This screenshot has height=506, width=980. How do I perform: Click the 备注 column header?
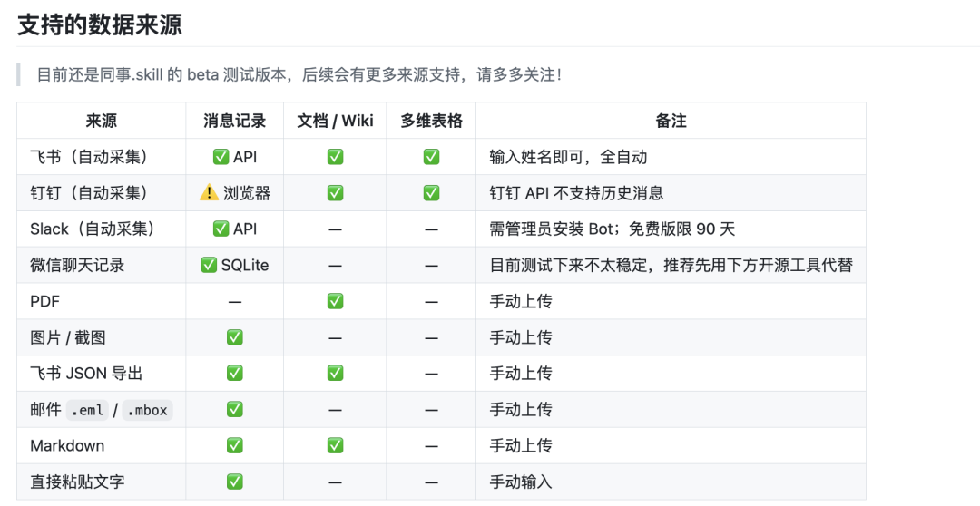tap(671, 121)
